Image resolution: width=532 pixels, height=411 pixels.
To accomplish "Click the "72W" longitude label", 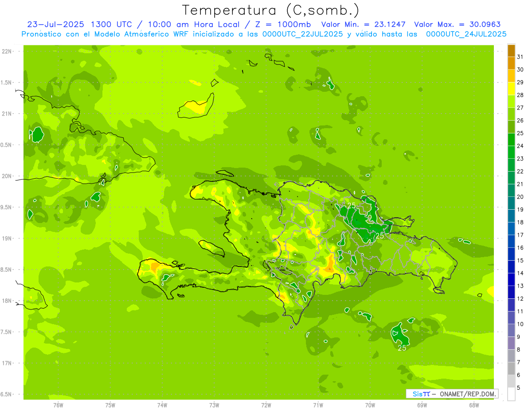I will click(x=266, y=405).
